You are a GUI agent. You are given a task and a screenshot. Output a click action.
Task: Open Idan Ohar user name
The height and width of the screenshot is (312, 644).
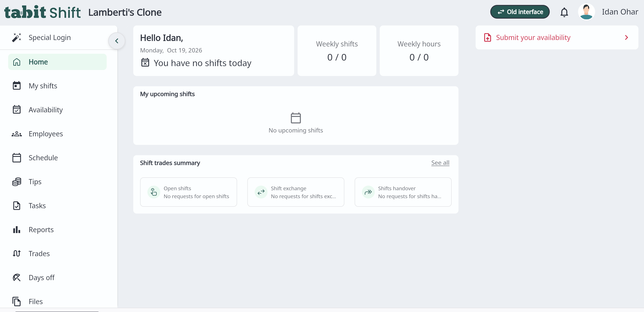click(620, 12)
